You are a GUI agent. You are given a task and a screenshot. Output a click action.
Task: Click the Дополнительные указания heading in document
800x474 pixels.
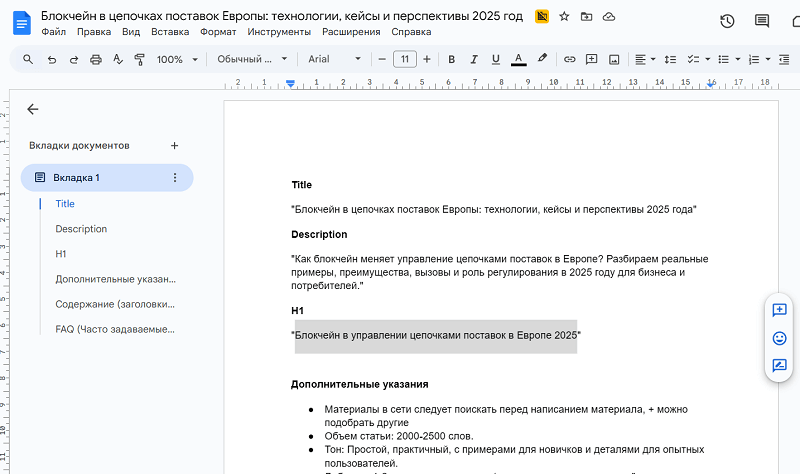(360, 384)
